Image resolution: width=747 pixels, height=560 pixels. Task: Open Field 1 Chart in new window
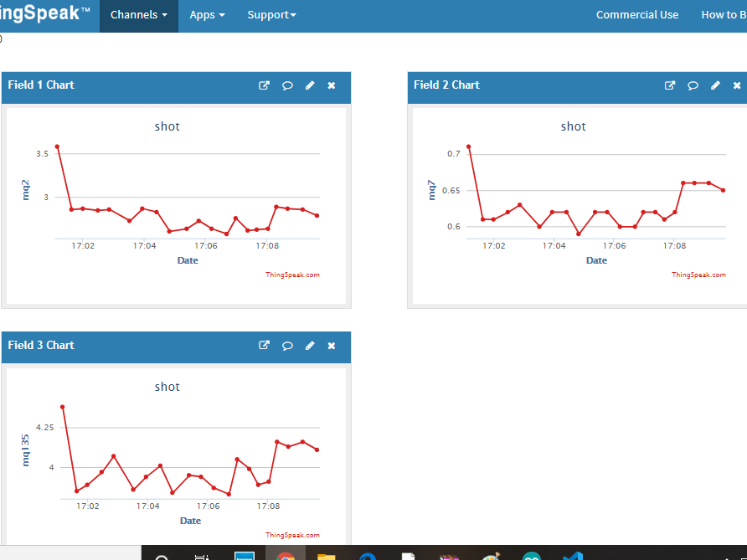264,85
